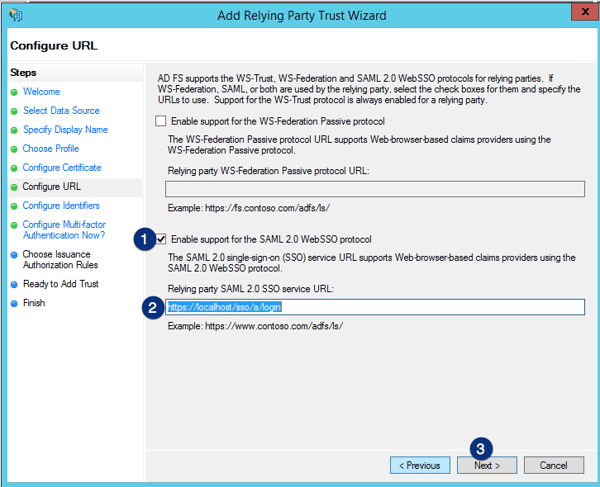Click the blue bullet beside Finish
The width and height of the screenshot is (600, 487).
point(14,304)
